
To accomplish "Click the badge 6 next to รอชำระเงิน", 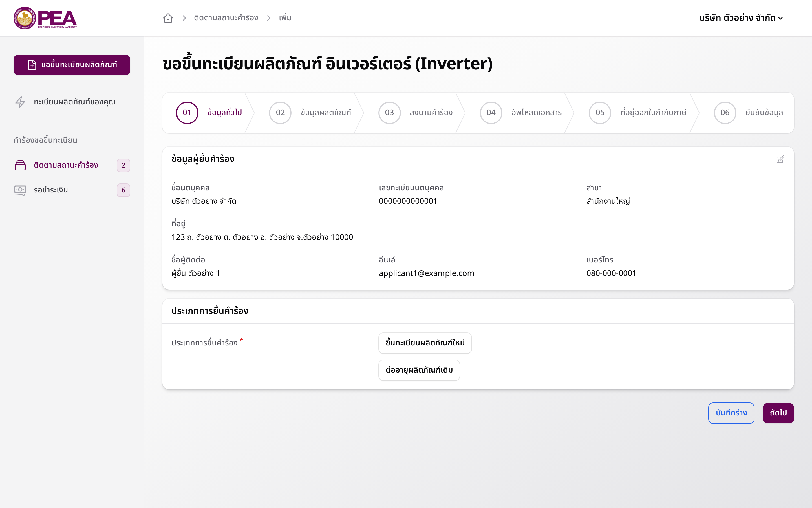I will [123, 190].
